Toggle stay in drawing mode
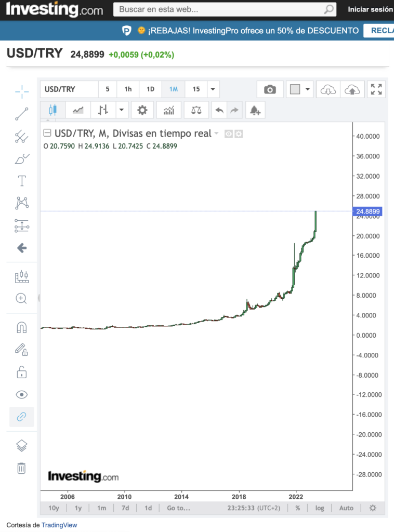Viewport: 394px width, 532px height. point(21,350)
